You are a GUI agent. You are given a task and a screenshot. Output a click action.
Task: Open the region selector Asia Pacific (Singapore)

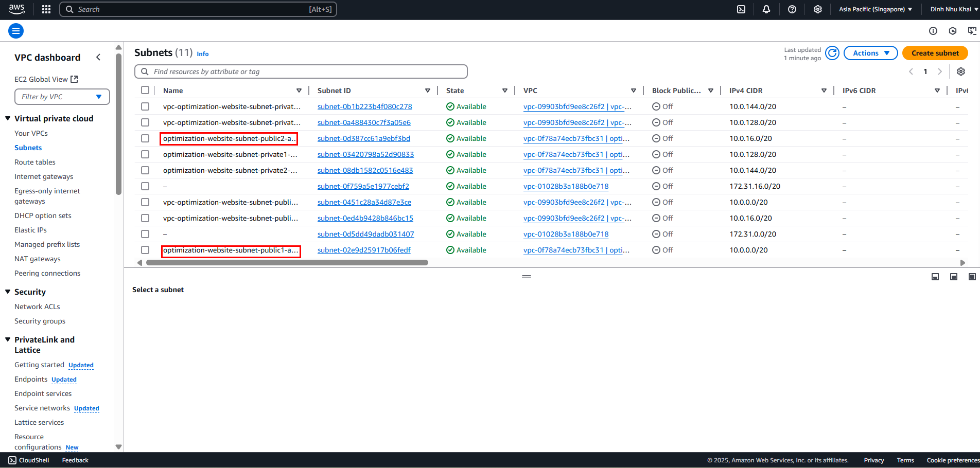pyautogui.click(x=876, y=9)
